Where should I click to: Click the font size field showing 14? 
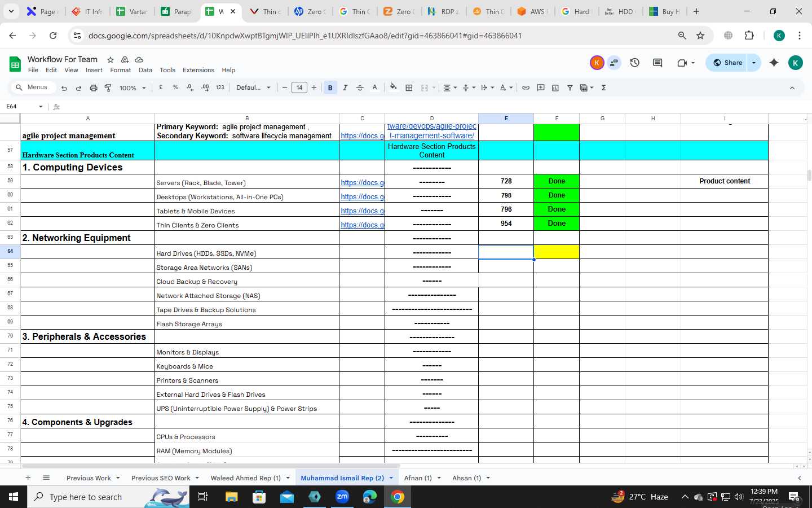tap(299, 87)
